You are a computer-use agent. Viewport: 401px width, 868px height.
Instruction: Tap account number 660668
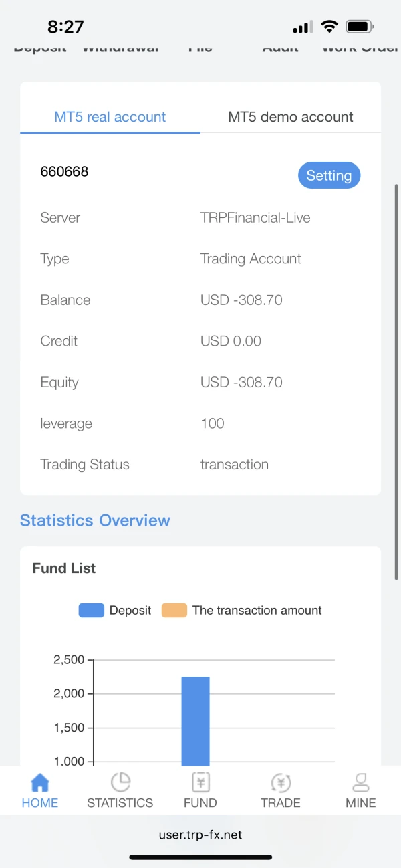(x=64, y=171)
